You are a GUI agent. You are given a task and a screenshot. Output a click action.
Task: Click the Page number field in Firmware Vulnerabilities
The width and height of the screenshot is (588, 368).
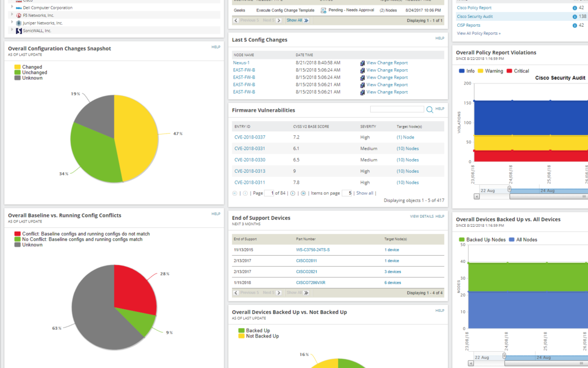point(269,194)
